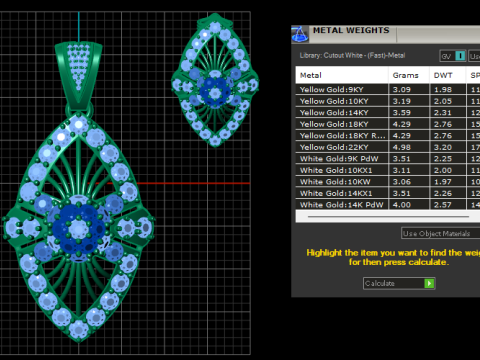Click the 2.57 DWT value
The width and height of the screenshot is (480, 360).
(x=443, y=205)
